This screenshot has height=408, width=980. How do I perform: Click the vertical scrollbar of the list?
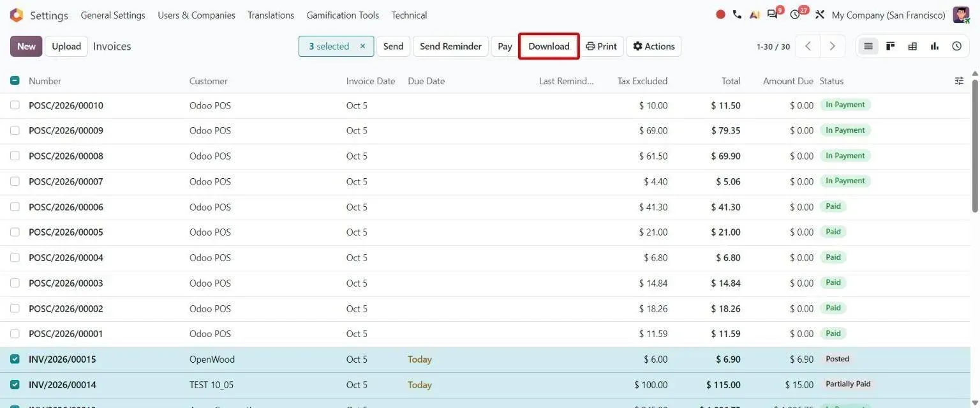975,147
